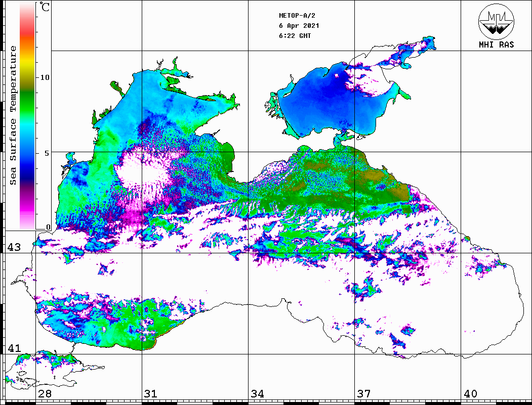
Task: Click the latitude label '43'
Action: click(x=14, y=247)
